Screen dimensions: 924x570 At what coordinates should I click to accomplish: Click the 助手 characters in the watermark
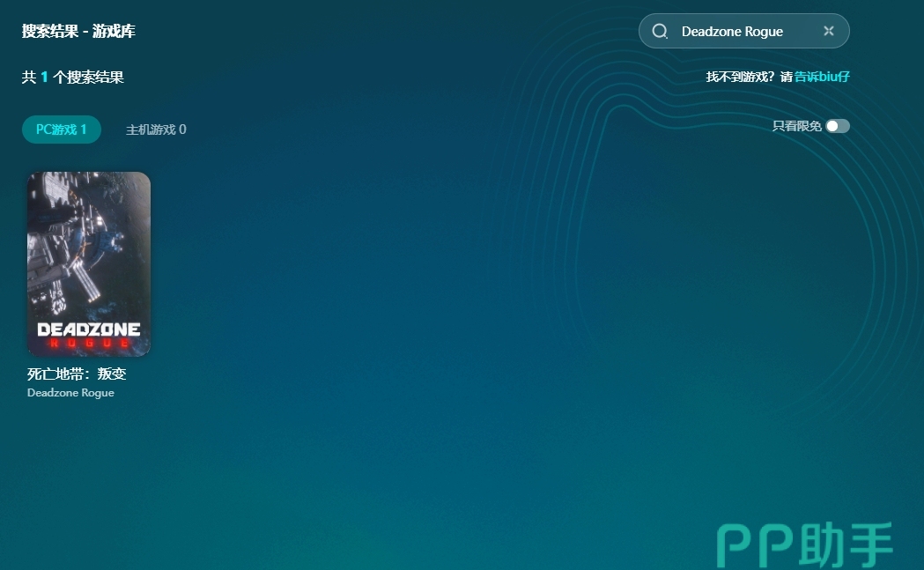(x=846, y=545)
